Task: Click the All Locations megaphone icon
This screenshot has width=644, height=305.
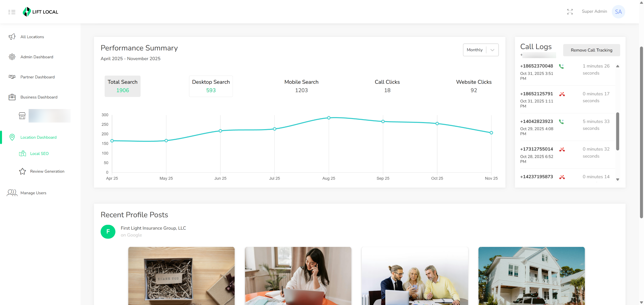Action: [x=12, y=37]
